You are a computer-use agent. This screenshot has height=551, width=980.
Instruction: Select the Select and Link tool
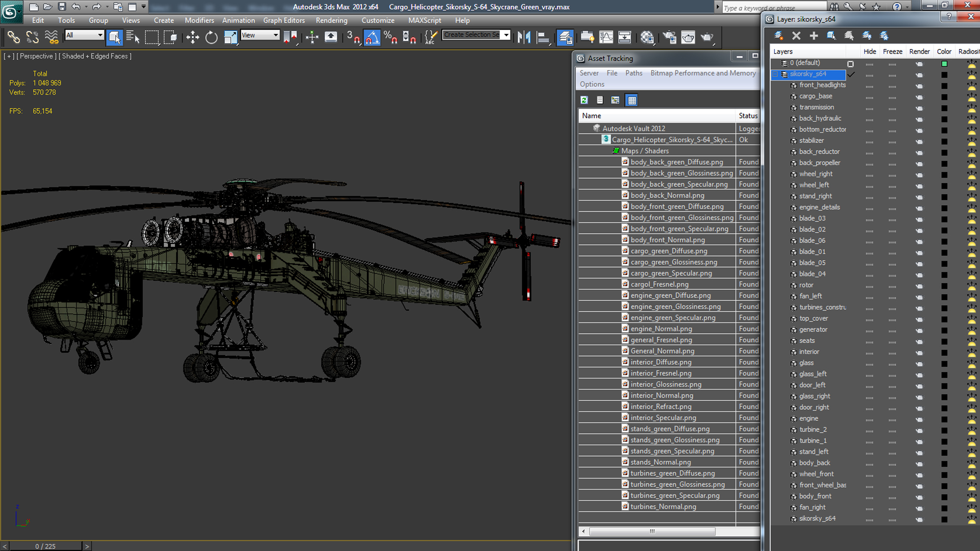[x=14, y=37]
